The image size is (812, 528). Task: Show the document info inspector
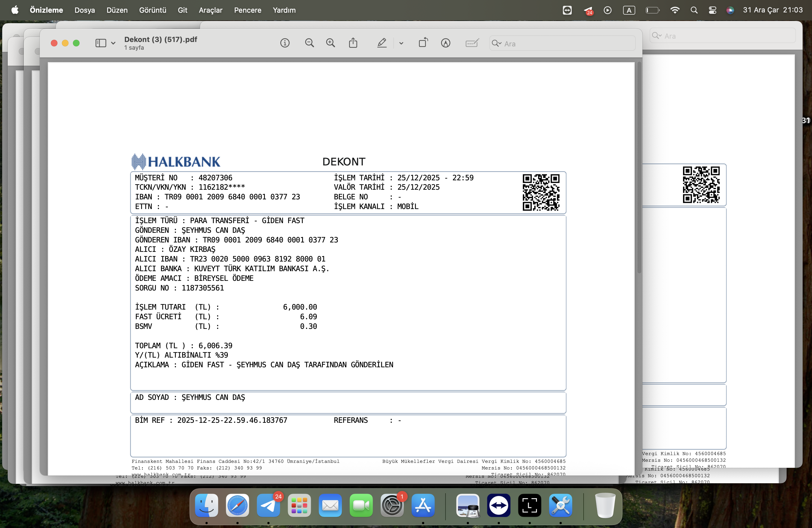285,43
